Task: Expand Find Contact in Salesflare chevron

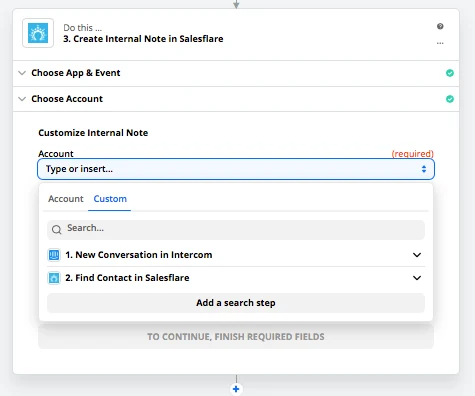Action: pyautogui.click(x=417, y=278)
